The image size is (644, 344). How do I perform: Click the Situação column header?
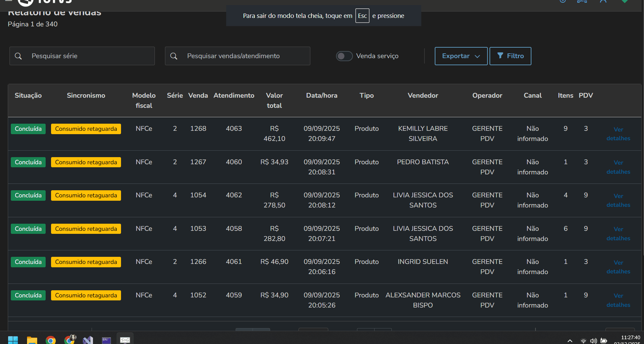[x=28, y=96]
